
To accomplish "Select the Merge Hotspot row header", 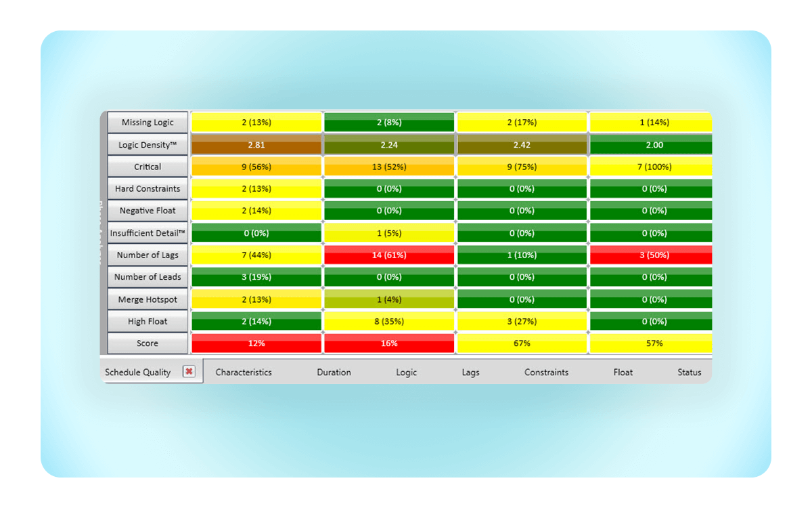I will (x=148, y=299).
